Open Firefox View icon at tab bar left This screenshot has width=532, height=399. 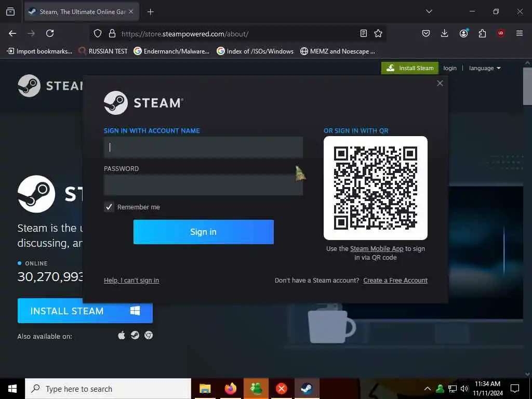click(10, 11)
